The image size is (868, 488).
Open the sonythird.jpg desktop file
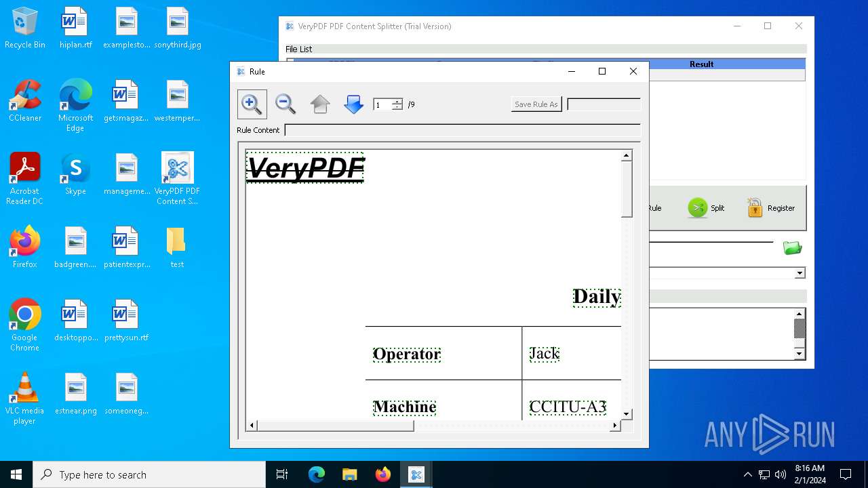tap(178, 28)
